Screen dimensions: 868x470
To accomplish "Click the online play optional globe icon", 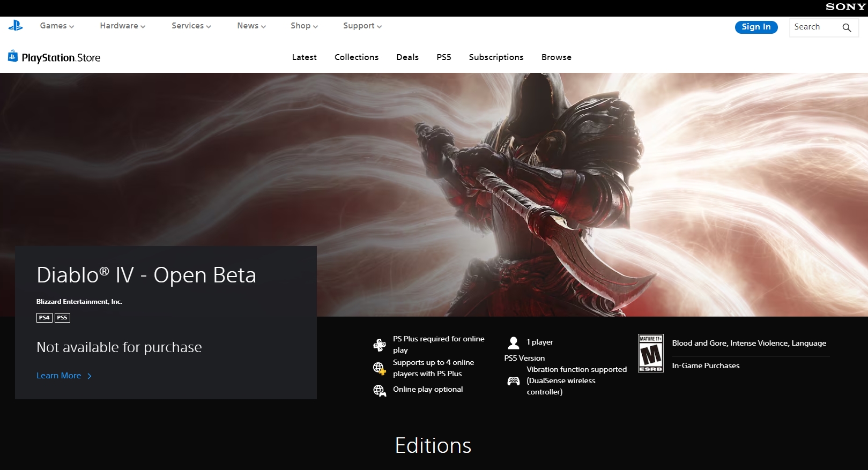I will pyautogui.click(x=380, y=390).
